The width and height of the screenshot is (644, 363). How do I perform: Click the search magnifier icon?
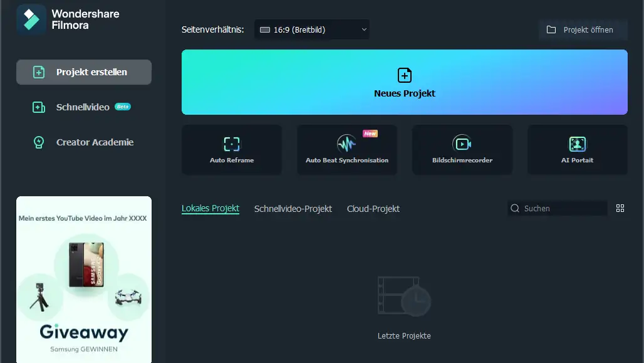tap(515, 208)
